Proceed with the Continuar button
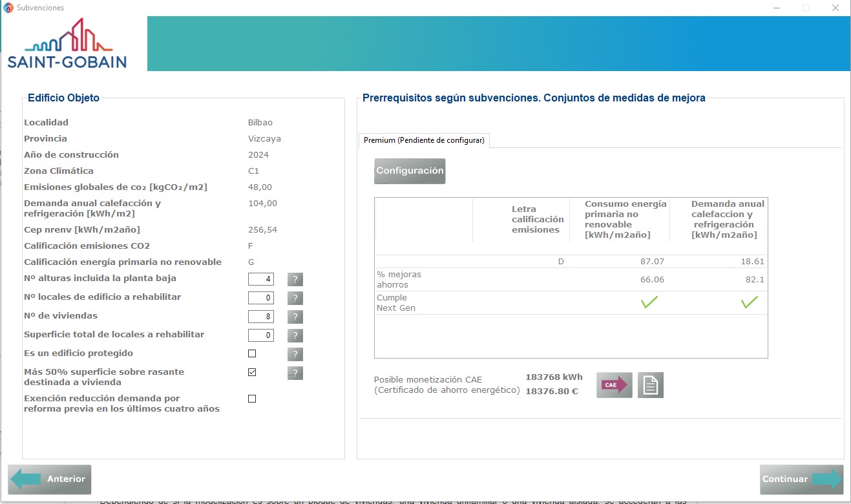Screen dimensions: 851x504 click(801, 479)
